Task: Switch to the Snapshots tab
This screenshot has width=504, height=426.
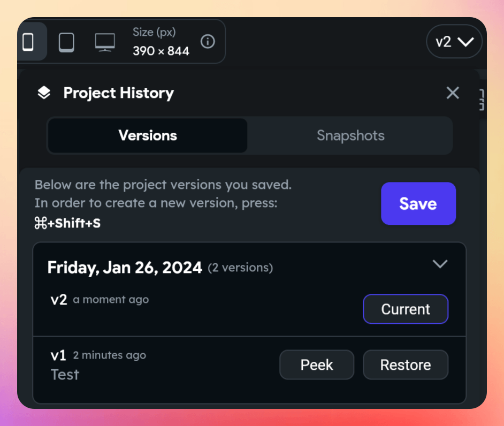Action: click(x=350, y=135)
